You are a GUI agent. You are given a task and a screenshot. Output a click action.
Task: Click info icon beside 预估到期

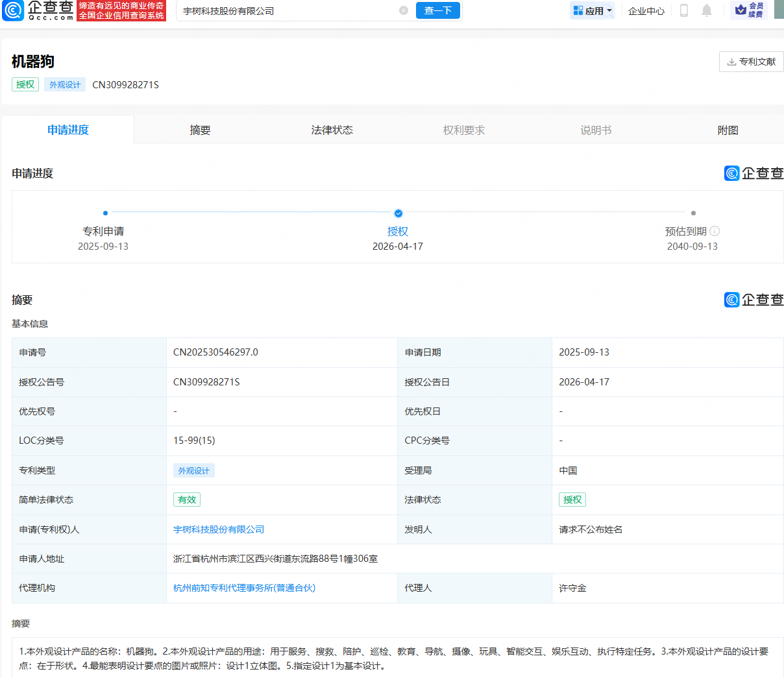point(715,232)
